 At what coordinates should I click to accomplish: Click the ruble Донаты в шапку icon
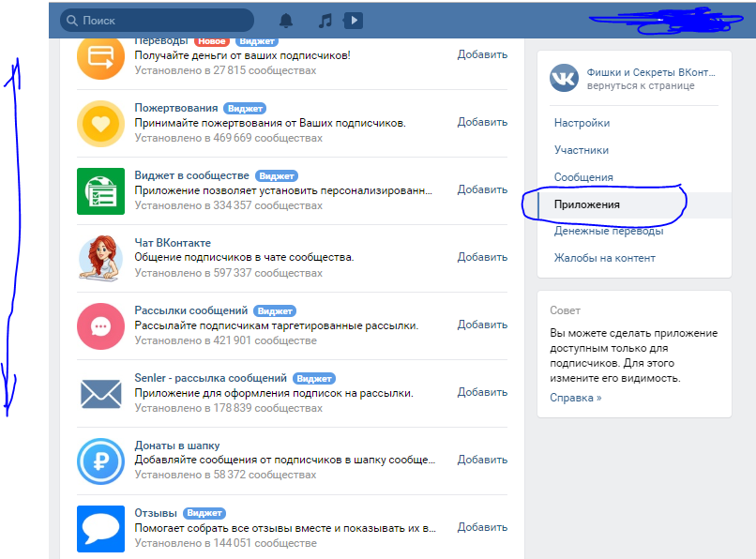pyautogui.click(x=100, y=461)
